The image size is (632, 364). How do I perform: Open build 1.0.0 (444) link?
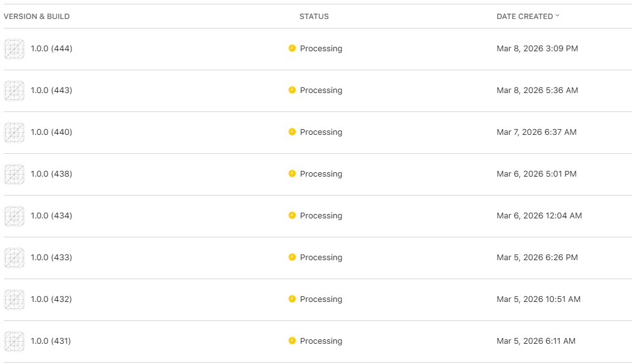(x=51, y=49)
